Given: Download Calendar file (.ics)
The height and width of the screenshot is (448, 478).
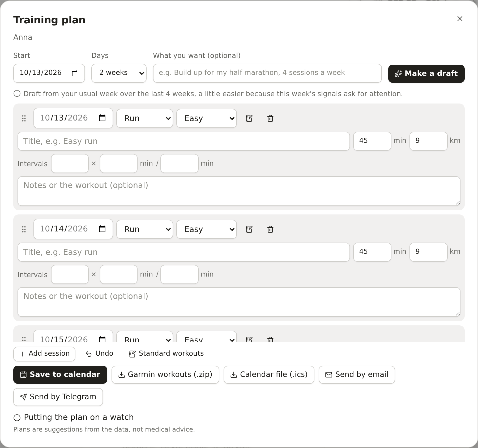Looking at the screenshot, I should click(269, 375).
